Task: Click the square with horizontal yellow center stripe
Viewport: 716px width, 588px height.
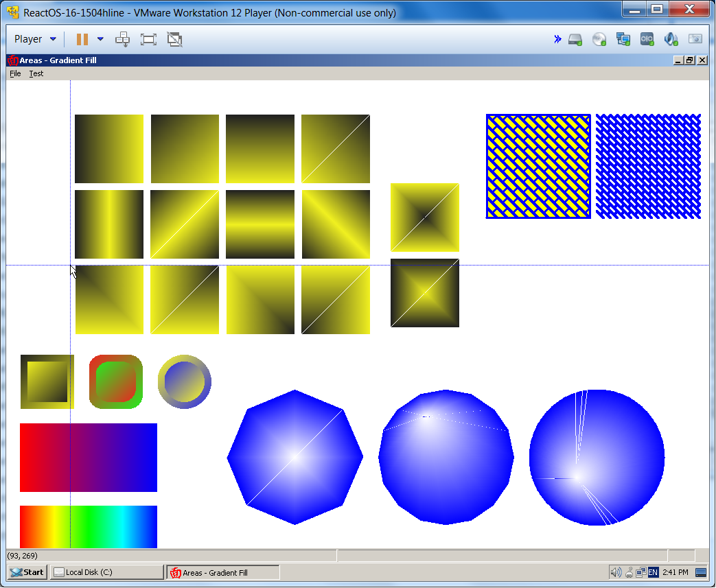Action: coord(260,224)
